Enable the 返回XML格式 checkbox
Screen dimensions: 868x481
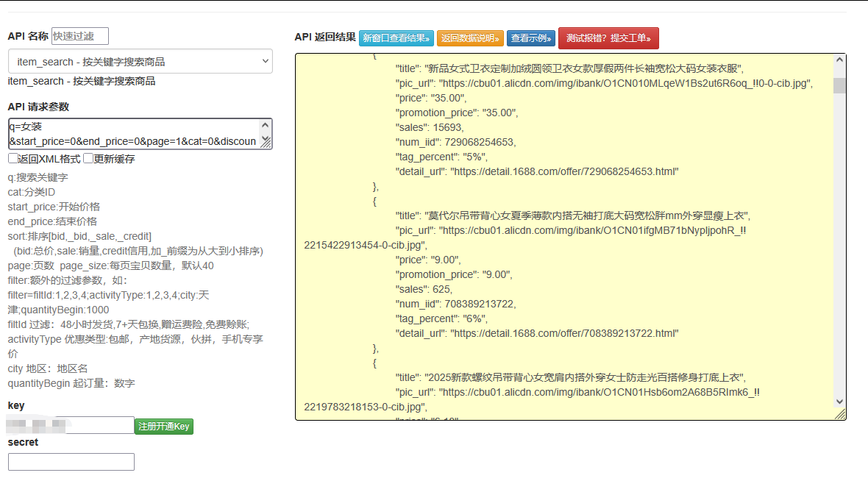click(13, 158)
